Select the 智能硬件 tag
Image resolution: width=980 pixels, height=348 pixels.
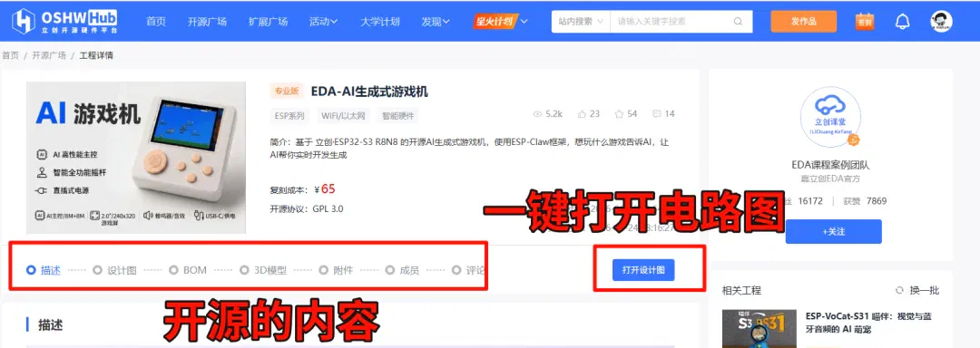(398, 115)
